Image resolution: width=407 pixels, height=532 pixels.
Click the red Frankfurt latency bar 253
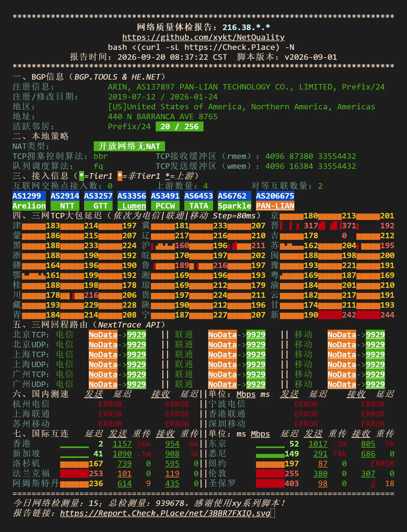click(74, 473)
